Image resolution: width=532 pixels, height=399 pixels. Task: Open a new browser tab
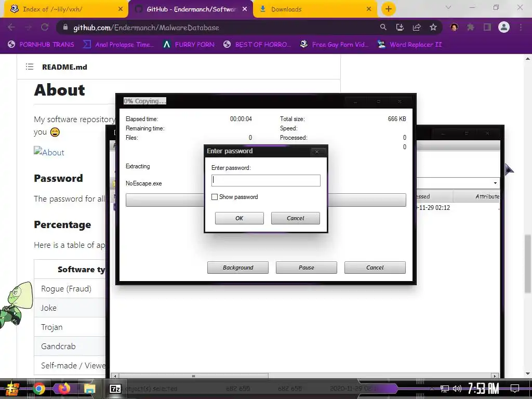point(389,9)
